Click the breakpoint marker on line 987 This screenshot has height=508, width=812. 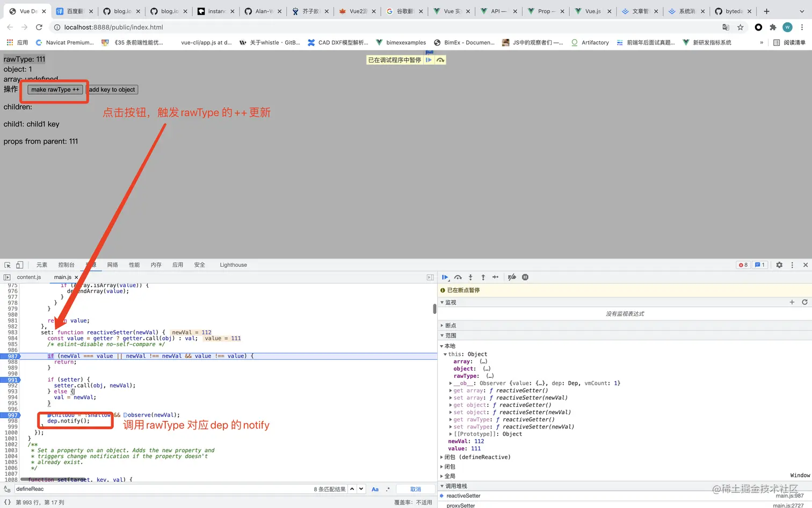pyautogui.click(x=10, y=356)
